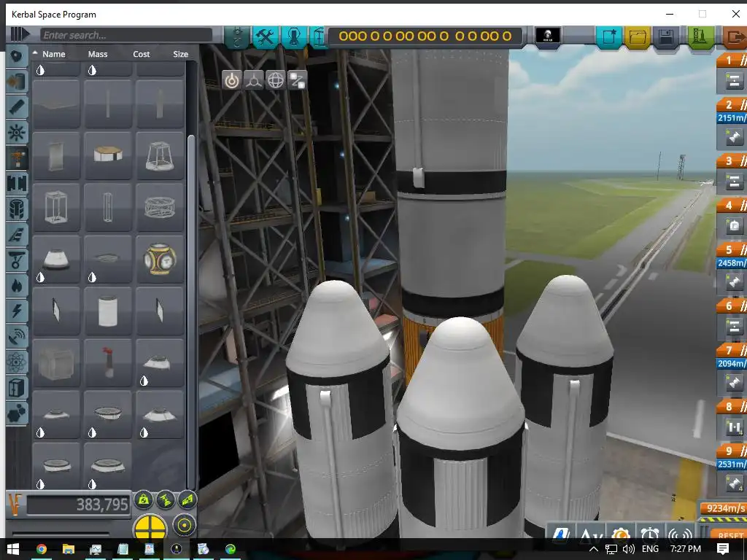This screenshot has height=560, width=747.
Task: Select the Structural parts category
Action: 18,158
